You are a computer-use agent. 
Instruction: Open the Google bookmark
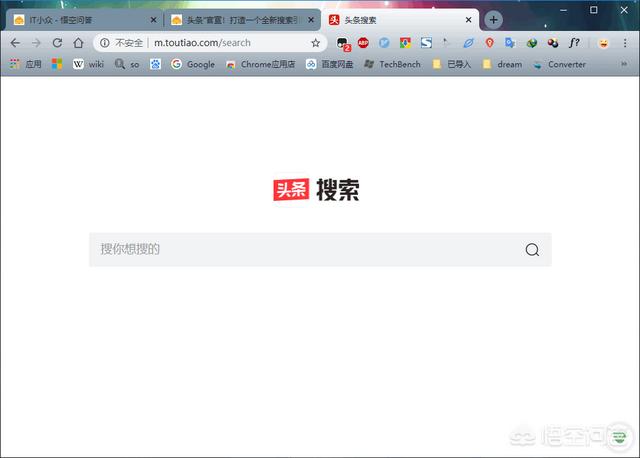coord(193,64)
